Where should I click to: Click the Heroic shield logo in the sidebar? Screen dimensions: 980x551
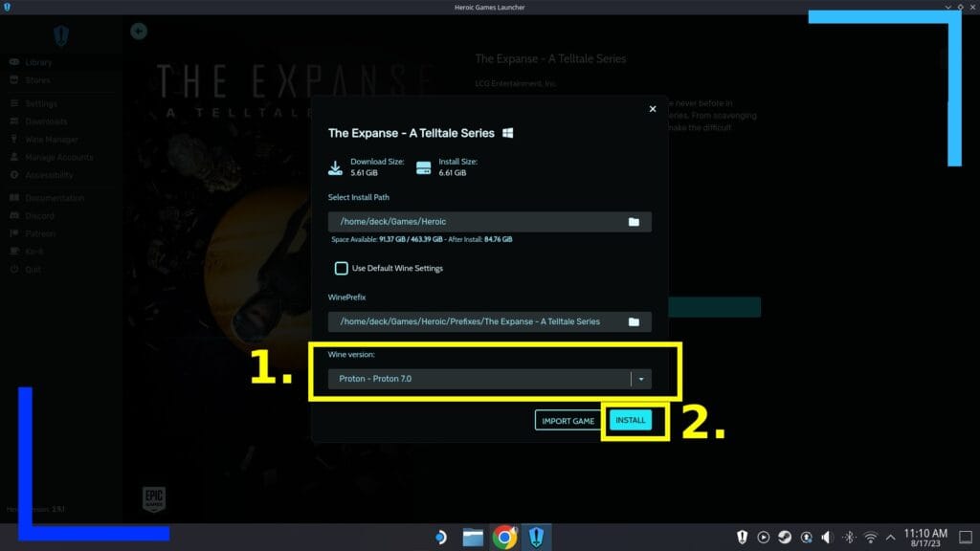(60, 36)
